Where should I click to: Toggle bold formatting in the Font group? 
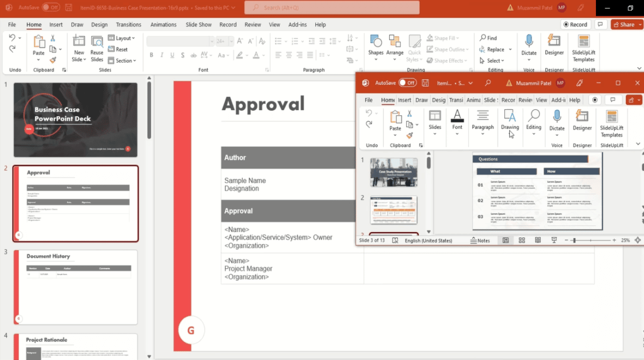[151, 55]
